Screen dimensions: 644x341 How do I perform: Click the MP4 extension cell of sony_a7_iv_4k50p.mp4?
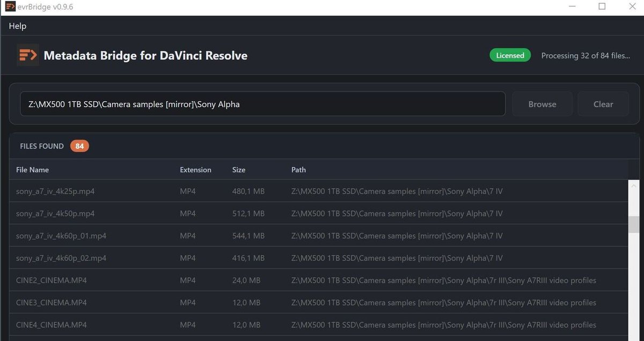coord(188,213)
